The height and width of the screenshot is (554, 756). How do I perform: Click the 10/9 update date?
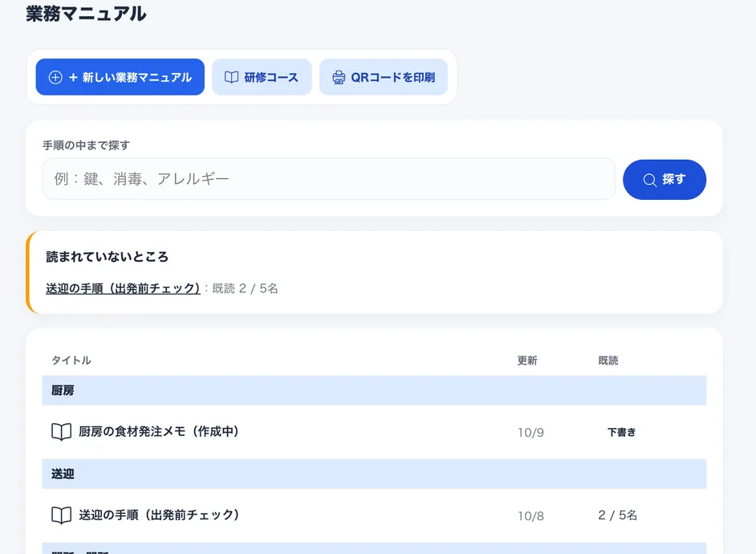tap(530, 433)
